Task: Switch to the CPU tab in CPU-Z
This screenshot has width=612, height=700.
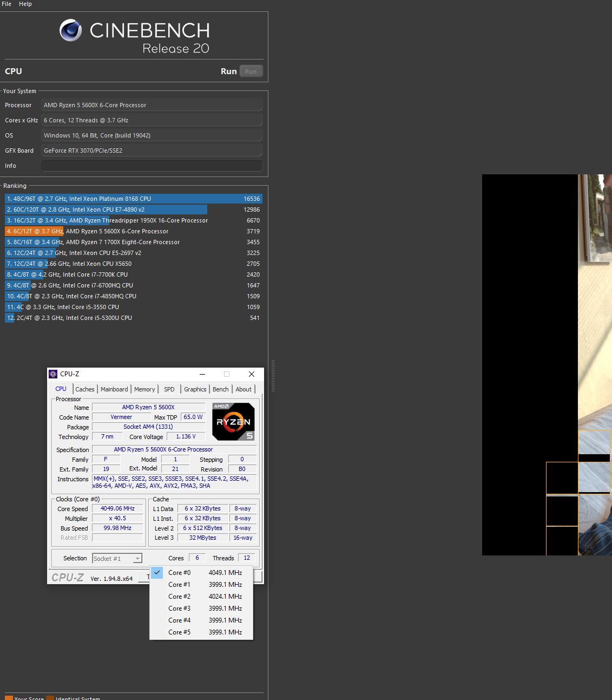Action: (61, 389)
